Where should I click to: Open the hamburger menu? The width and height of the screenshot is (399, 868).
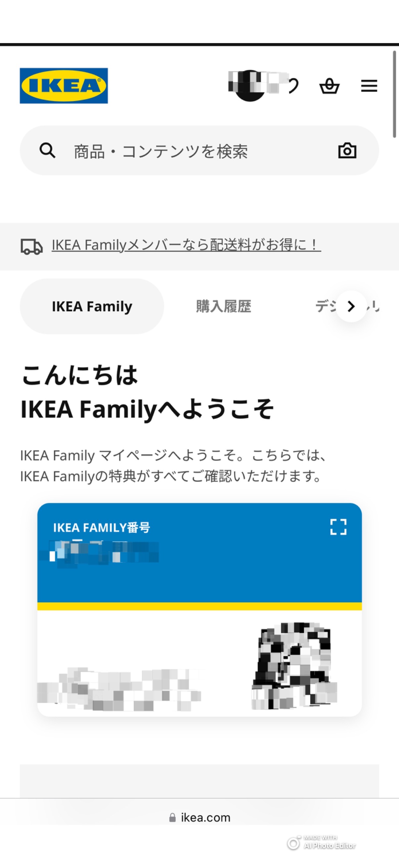click(369, 86)
